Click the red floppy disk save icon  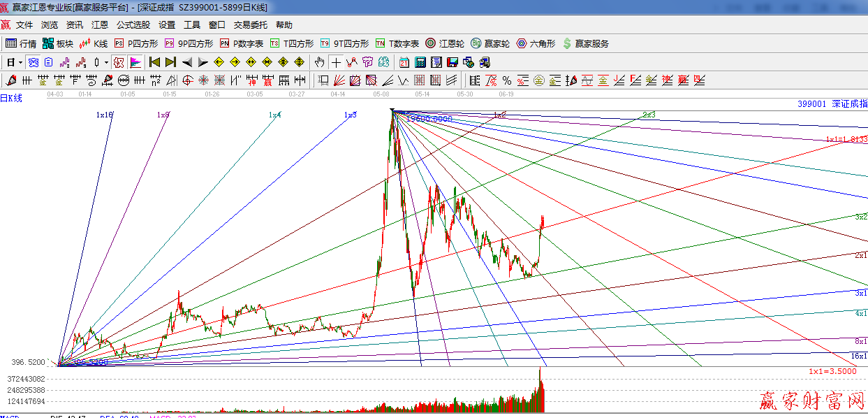(453, 62)
